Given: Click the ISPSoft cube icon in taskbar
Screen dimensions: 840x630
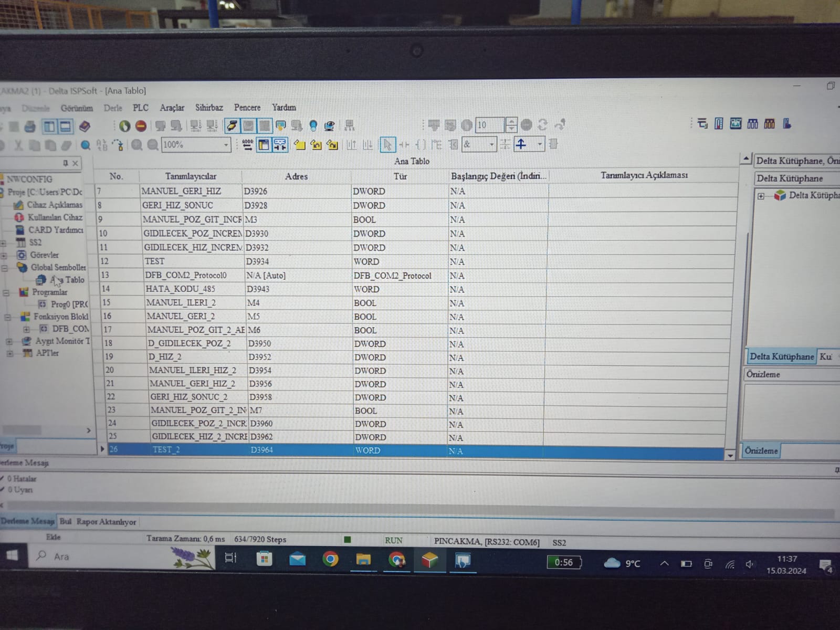Looking at the screenshot, I should (x=429, y=560).
